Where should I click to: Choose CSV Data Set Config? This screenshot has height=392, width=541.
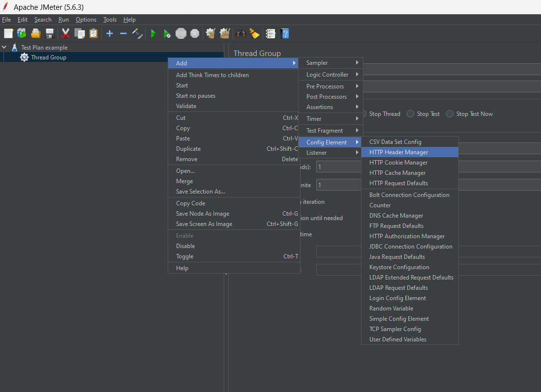click(x=410, y=141)
